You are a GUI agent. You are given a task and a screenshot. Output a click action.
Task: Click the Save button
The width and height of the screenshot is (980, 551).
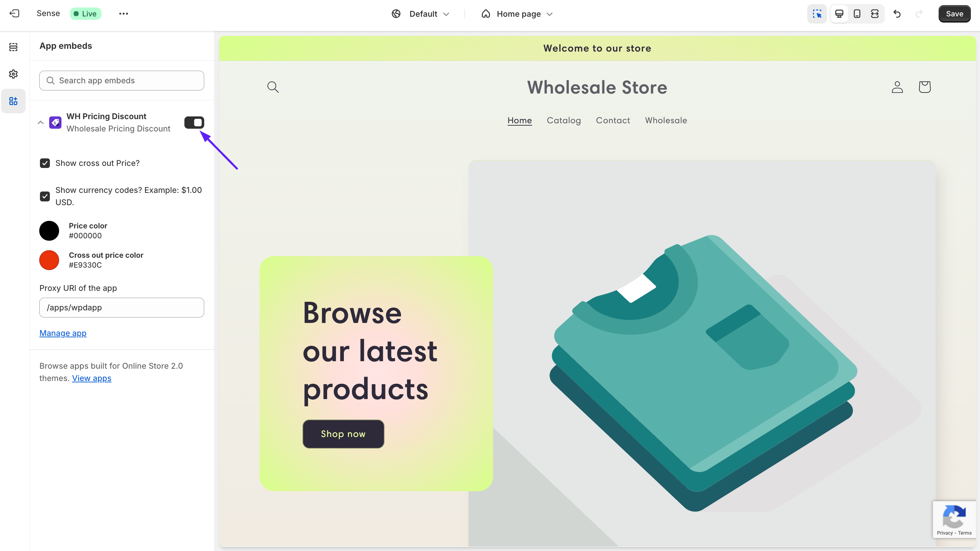tap(954, 14)
